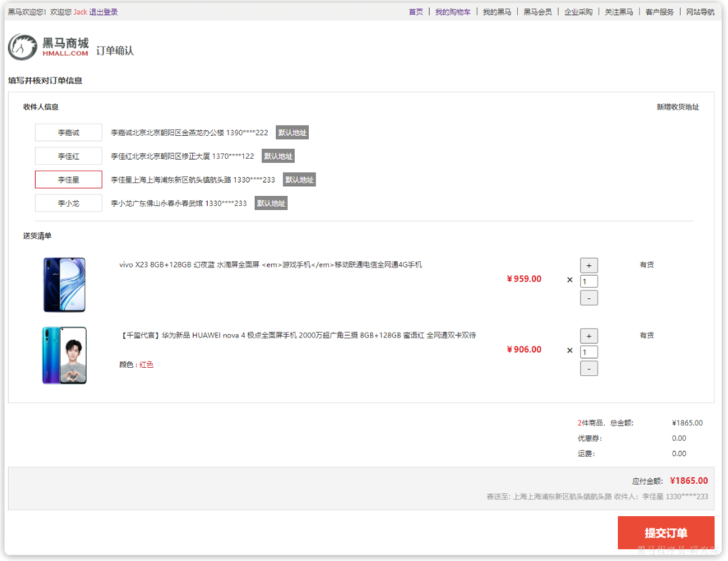Select recipient 李佳红 address option
The width and height of the screenshot is (728, 561).
68,156
